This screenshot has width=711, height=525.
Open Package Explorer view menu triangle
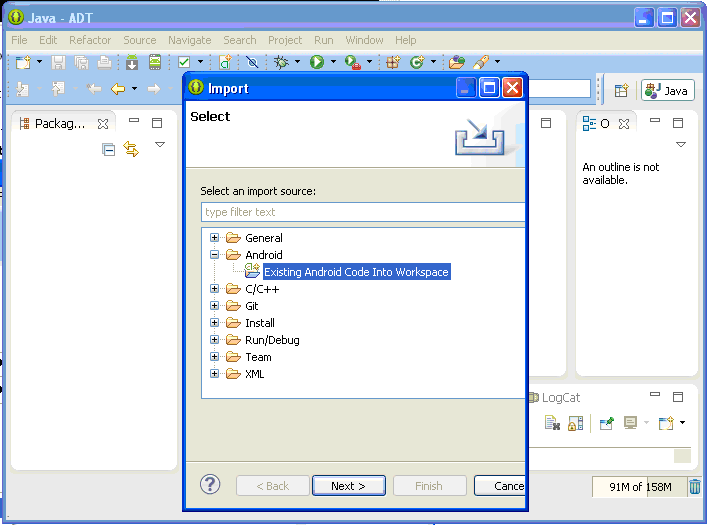pyautogui.click(x=160, y=145)
